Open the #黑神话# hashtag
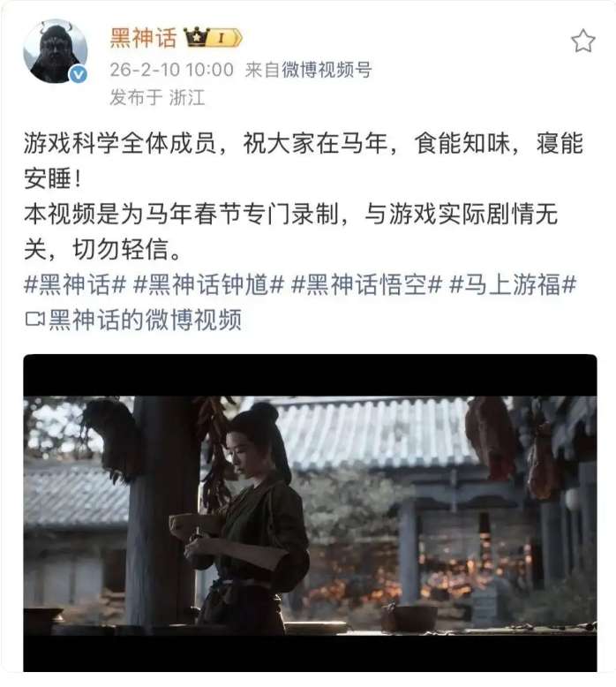616x687 pixels. pos(75,284)
